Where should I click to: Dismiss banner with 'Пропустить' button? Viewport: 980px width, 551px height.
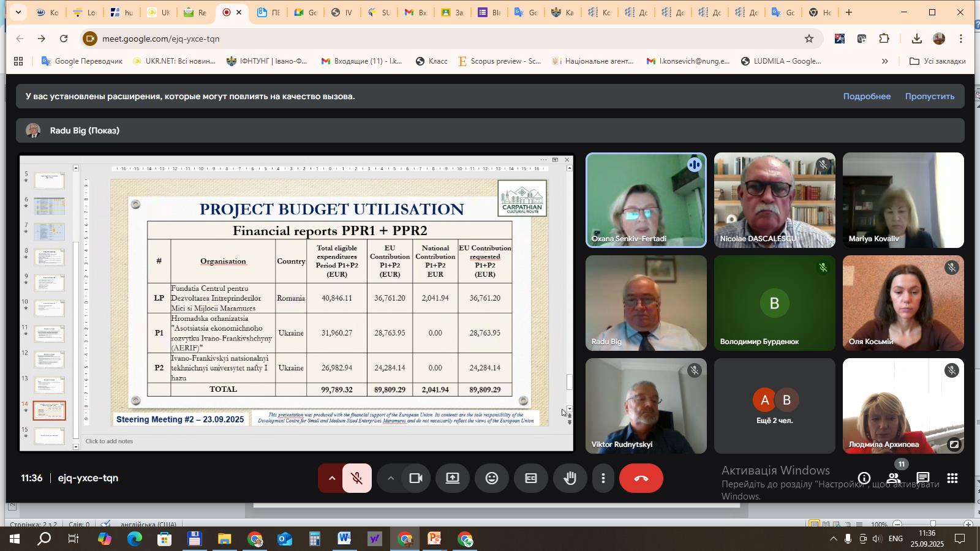pyautogui.click(x=929, y=97)
